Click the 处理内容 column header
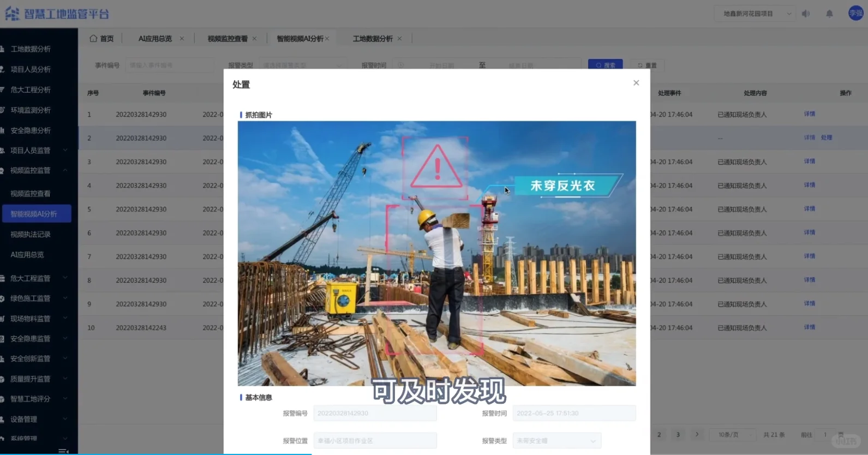 click(755, 93)
